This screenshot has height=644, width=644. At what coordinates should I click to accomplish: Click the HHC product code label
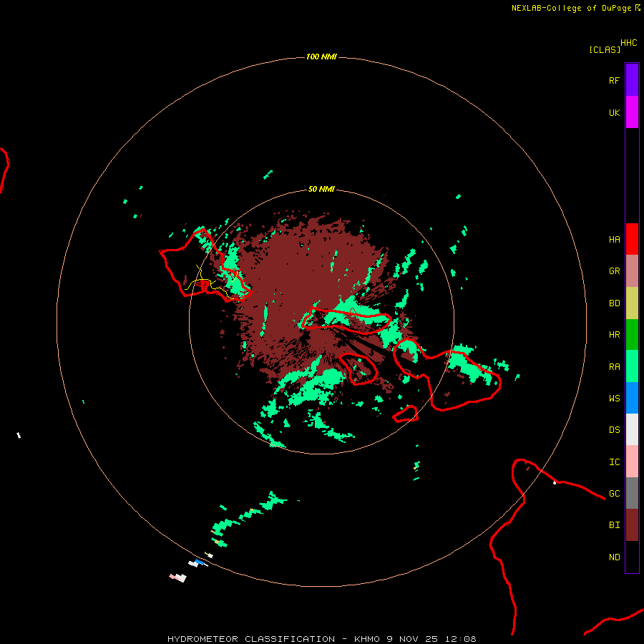pyautogui.click(x=628, y=43)
